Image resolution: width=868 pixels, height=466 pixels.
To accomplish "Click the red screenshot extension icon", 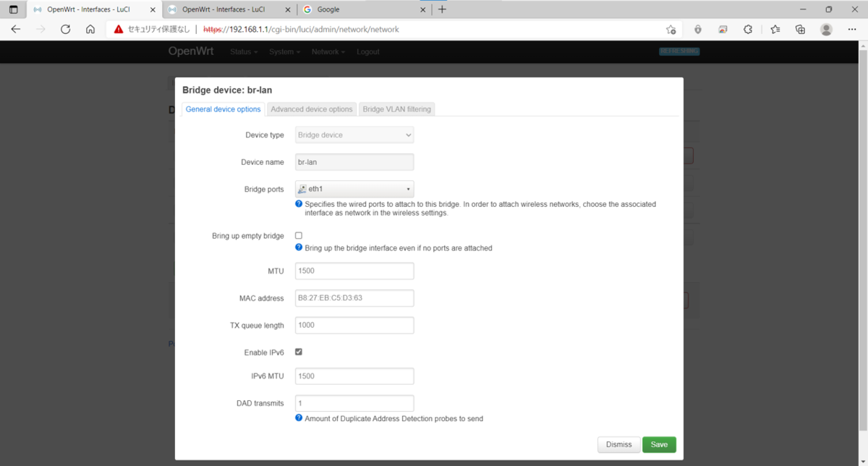I will click(723, 30).
